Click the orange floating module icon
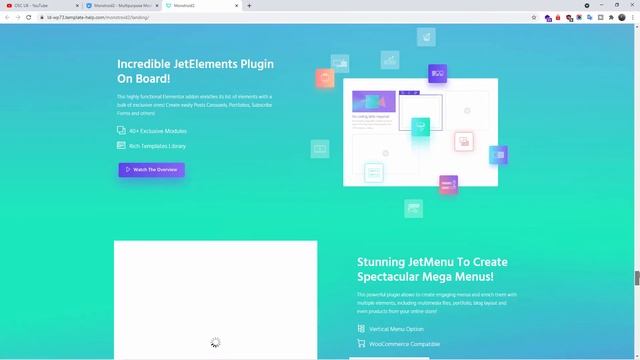The width and height of the screenshot is (640, 360). pos(325,78)
